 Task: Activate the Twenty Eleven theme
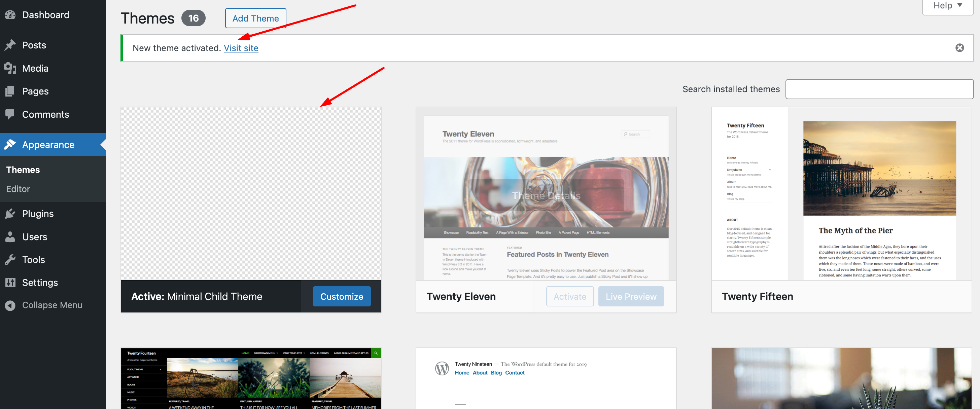click(x=569, y=296)
